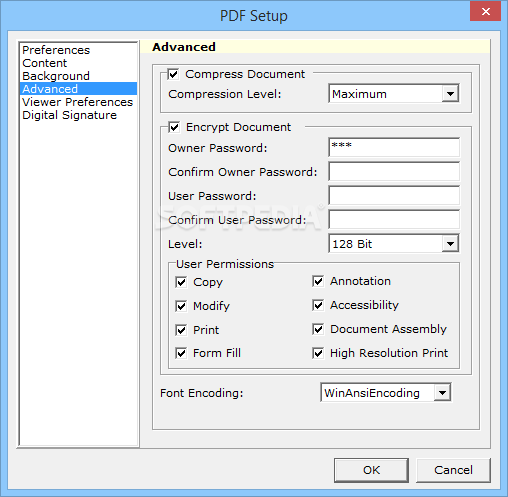The width and height of the screenshot is (508, 497).
Task: Uncheck the Document Assembly permission
Action: click(x=318, y=329)
